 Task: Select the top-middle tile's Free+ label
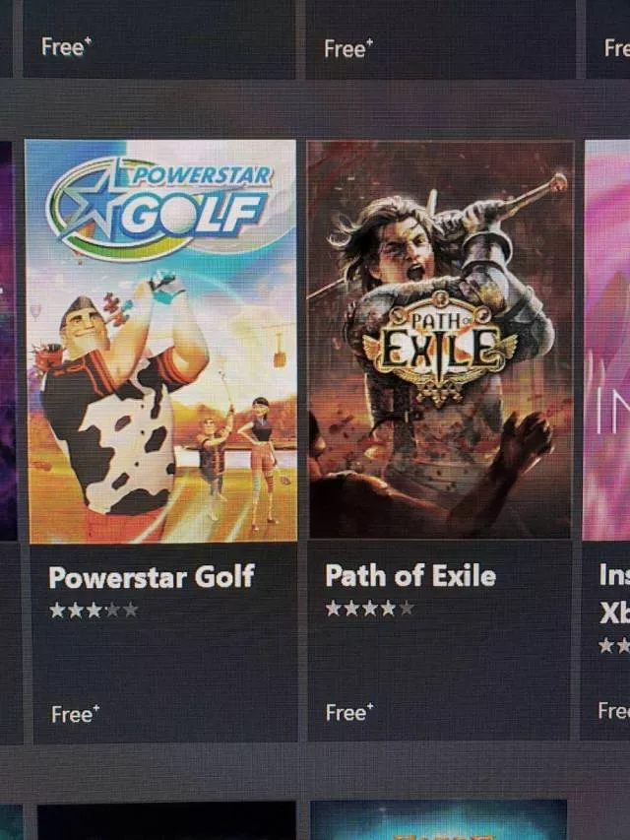(x=348, y=49)
